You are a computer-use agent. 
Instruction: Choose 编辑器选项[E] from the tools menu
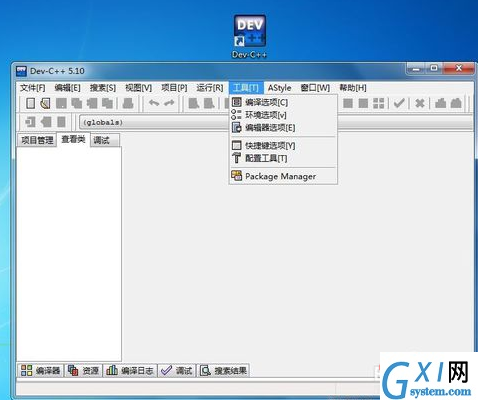click(x=283, y=128)
